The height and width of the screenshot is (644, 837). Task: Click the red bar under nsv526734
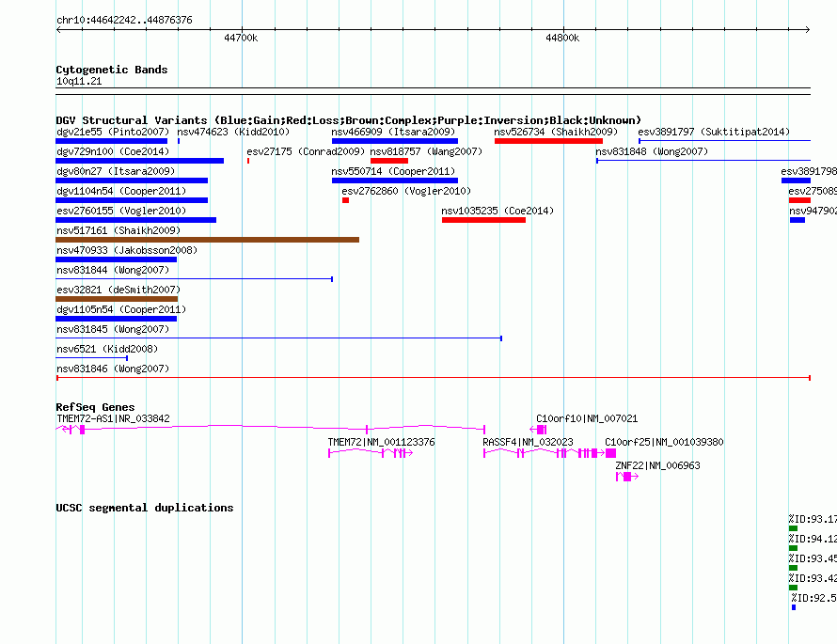548,141
